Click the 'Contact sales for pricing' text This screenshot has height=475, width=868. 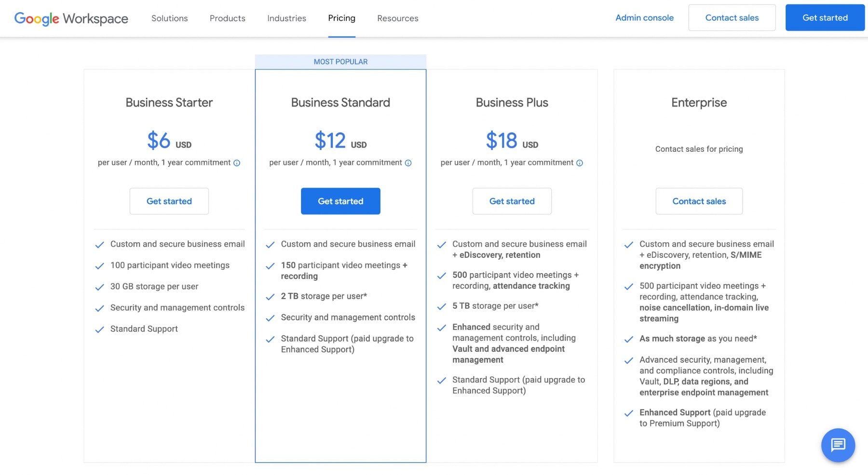699,149
